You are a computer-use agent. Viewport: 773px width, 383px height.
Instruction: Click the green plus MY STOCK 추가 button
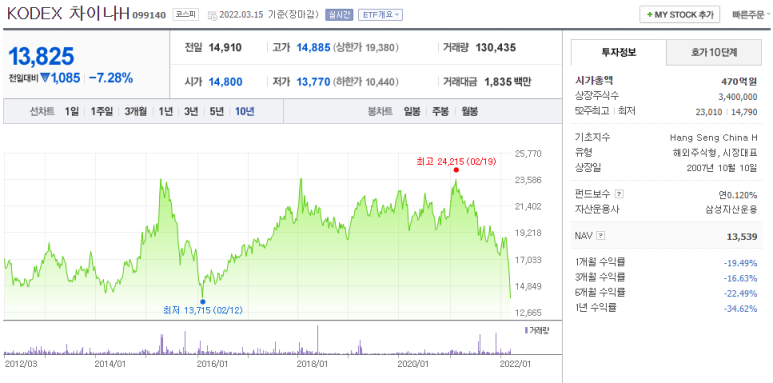[680, 15]
